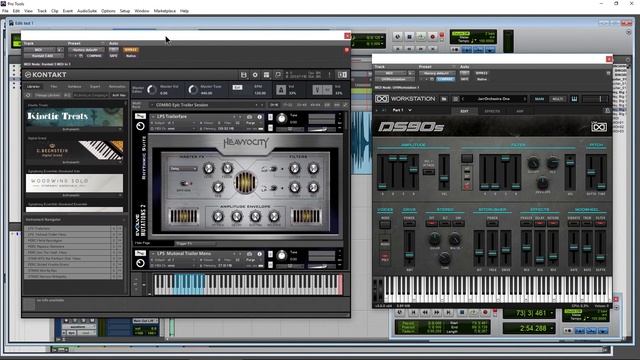
Task: Toggle Bitcrusher Power switch on DS90s
Action: 492,223
